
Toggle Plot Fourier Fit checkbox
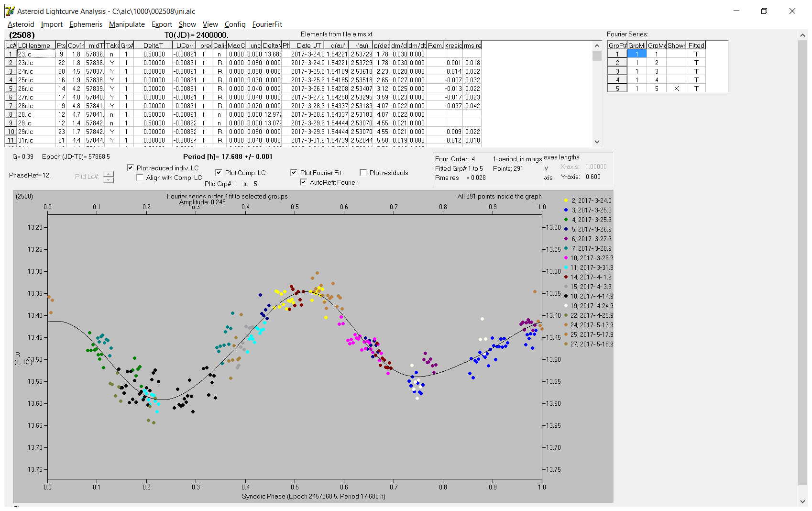(x=294, y=173)
